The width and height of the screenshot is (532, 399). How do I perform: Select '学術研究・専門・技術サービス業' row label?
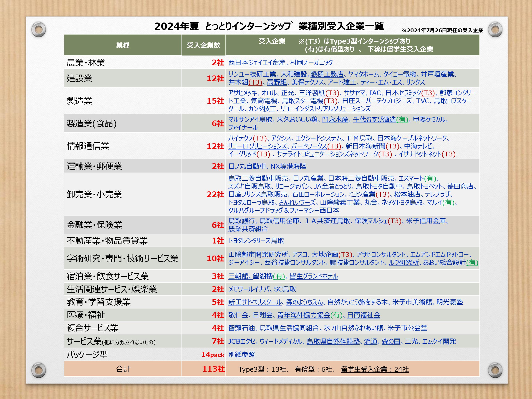click(123, 258)
